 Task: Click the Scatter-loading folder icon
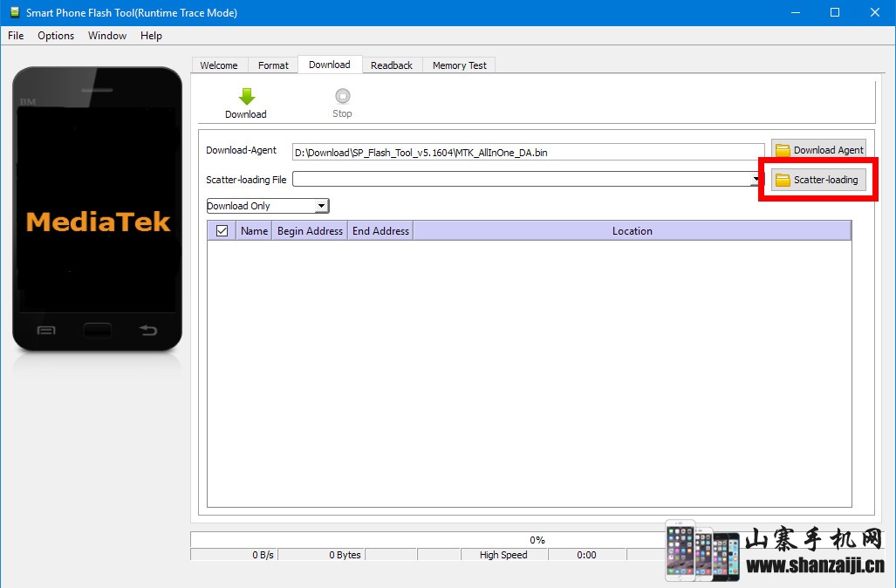(783, 180)
